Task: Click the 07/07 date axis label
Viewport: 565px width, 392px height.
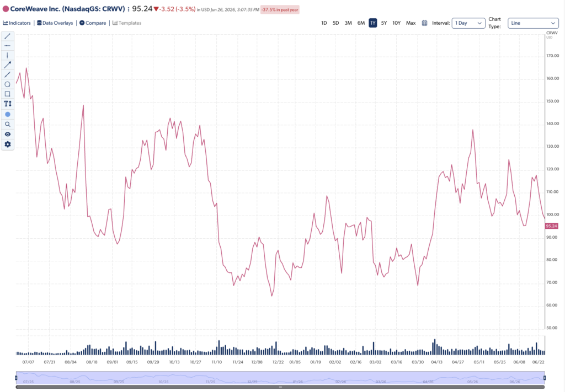Action: [x=28, y=362]
